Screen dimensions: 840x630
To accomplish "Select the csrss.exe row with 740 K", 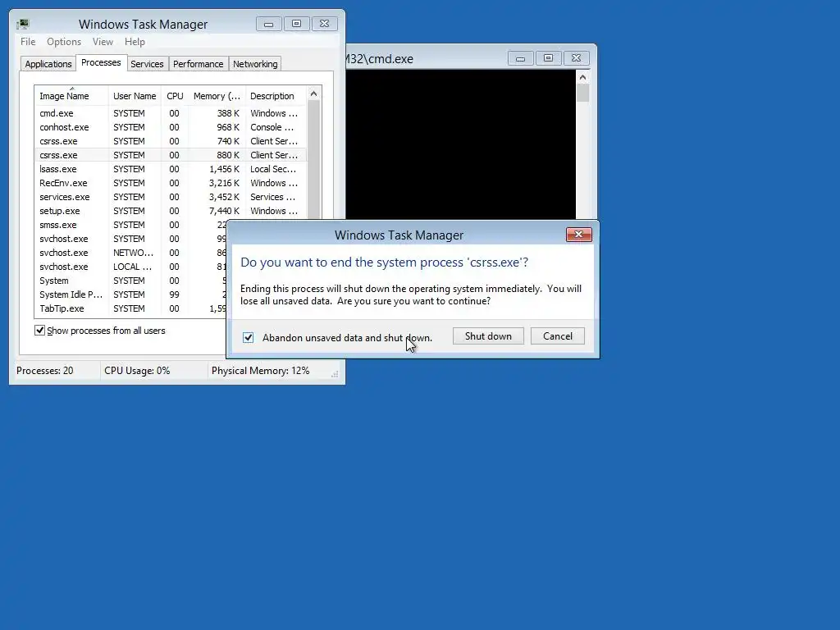I will pyautogui.click(x=171, y=141).
